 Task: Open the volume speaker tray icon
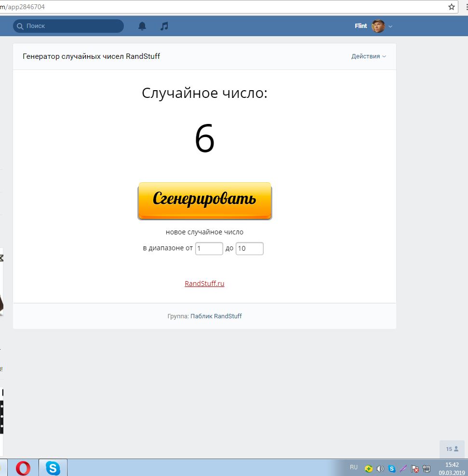click(x=380, y=469)
